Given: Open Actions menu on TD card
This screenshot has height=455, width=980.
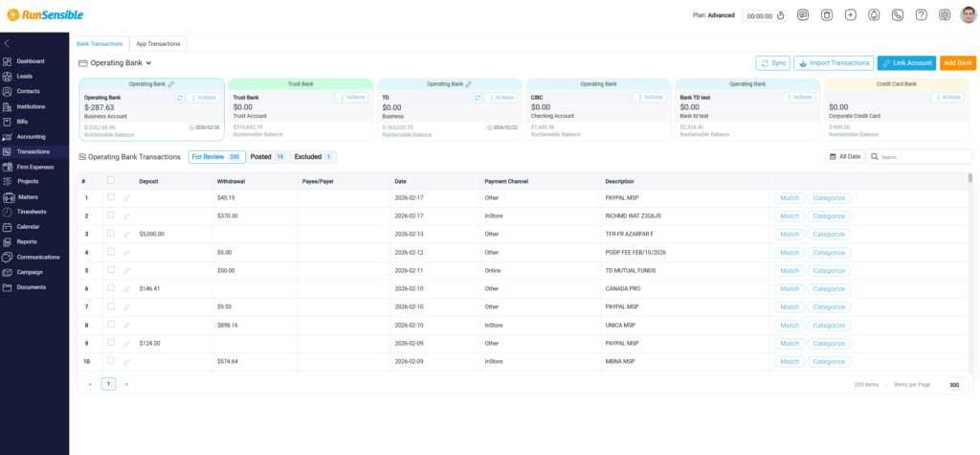Looking at the screenshot, I should coord(501,98).
